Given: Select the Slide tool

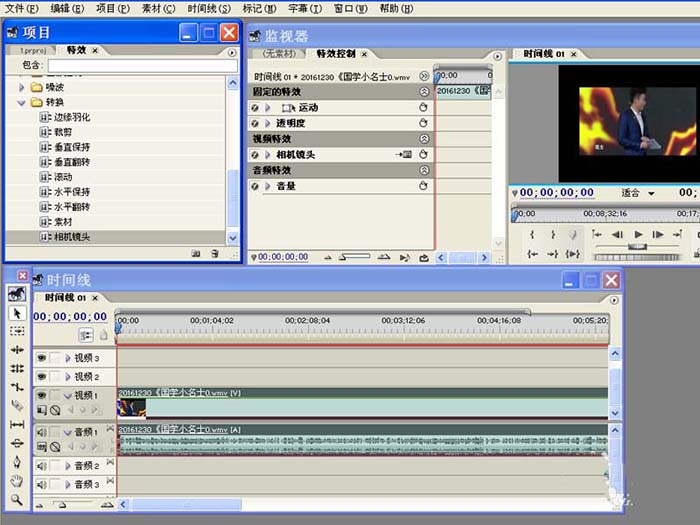Looking at the screenshot, I should coord(17,443).
